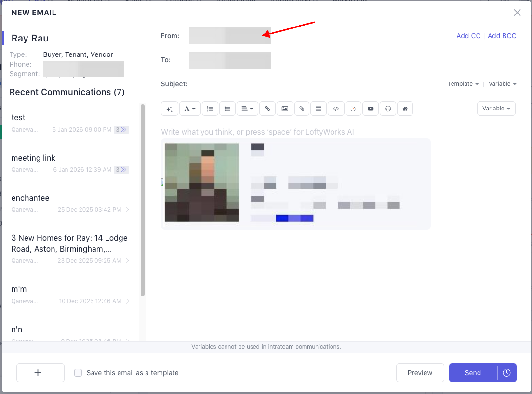This screenshot has height=394, width=532.
Task: Open the Variable dropdown in editor toolbar
Action: (496, 109)
